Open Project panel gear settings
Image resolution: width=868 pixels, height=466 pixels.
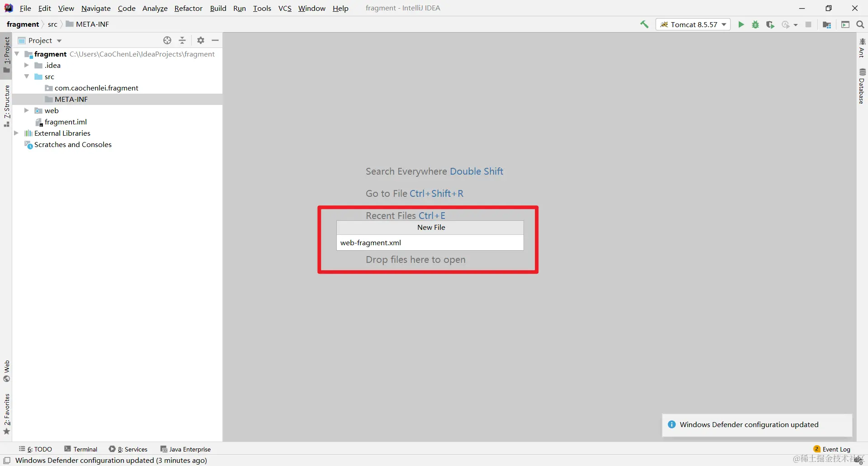click(201, 40)
